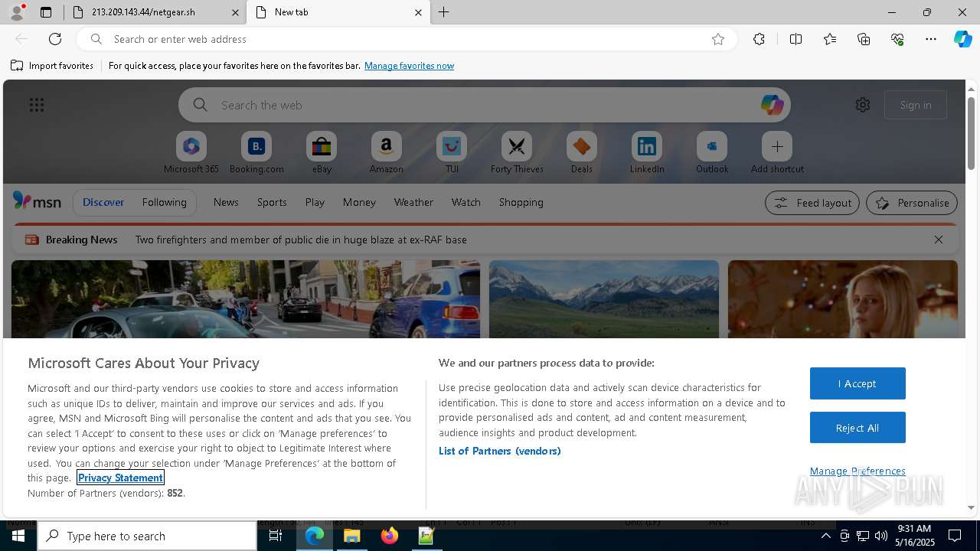Click the Copilot icon in search box
980x551 pixels.
coord(772,105)
